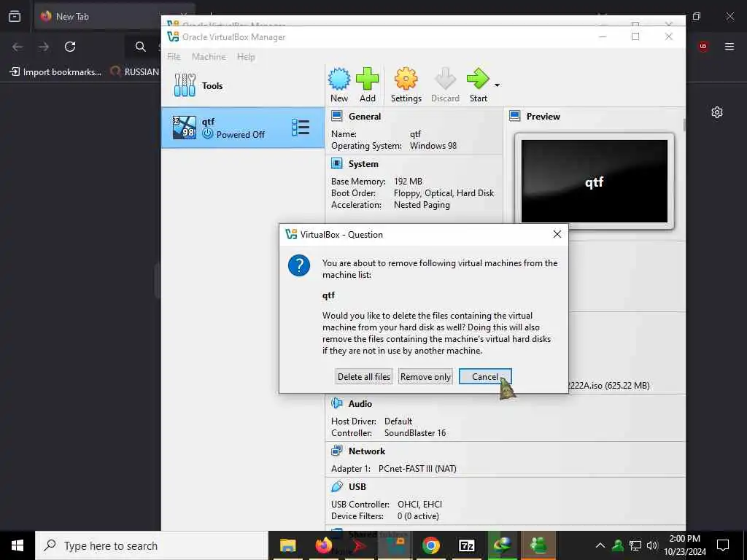Click the browser tab overview icon
Image resolution: width=747 pixels, height=560 pixels.
click(x=15, y=16)
